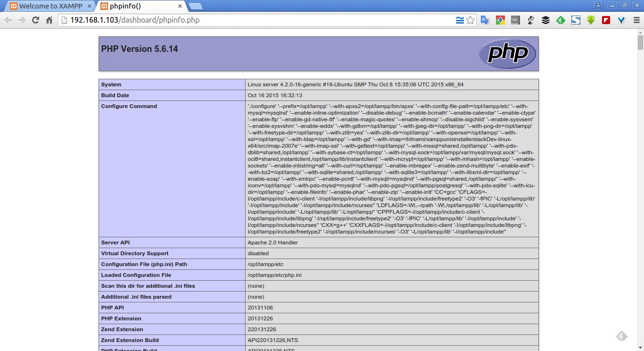Click the Build Date label
This screenshot has width=644, height=351.
(115, 95)
